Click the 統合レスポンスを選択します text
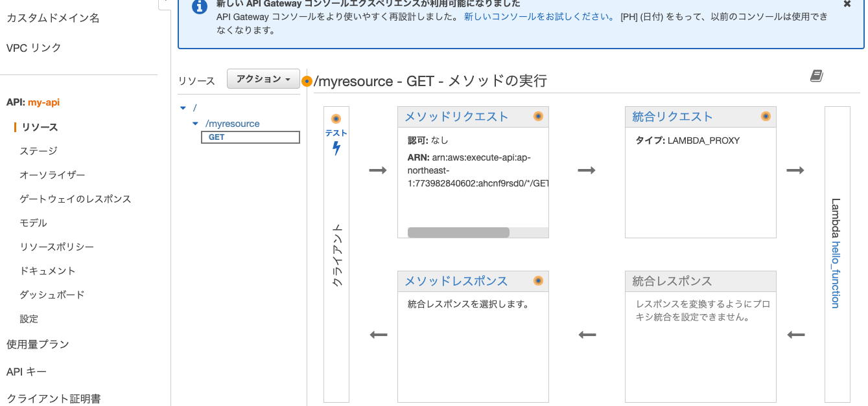Viewport: 868px width, 406px height. coord(469,303)
